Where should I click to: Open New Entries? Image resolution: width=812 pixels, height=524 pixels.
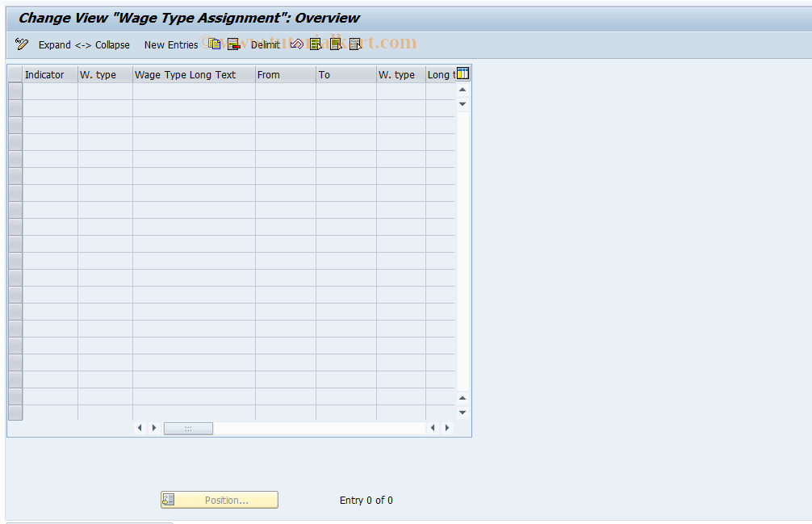pyautogui.click(x=171, y=45)
